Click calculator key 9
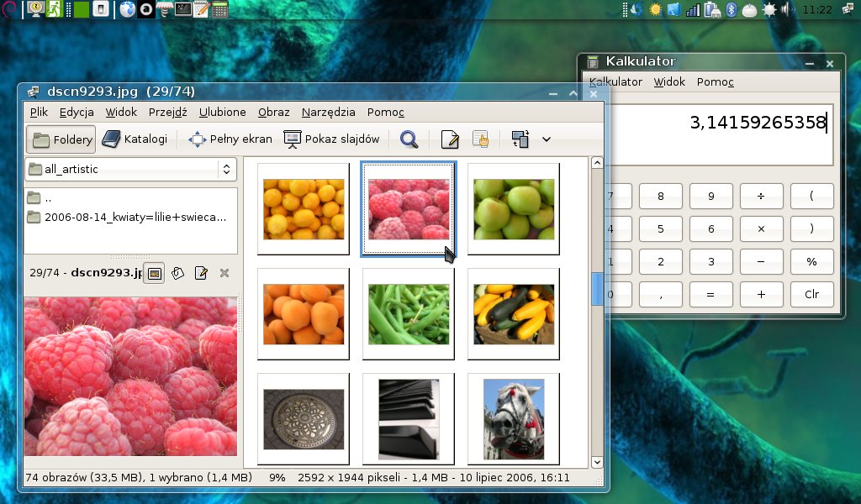Image resolution: width=861 pixels, height=504 pixels. 711,197
